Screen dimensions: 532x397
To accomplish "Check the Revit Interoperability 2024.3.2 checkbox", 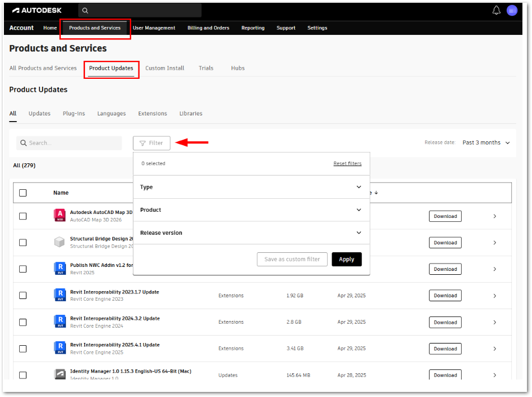I will [23, 322].
